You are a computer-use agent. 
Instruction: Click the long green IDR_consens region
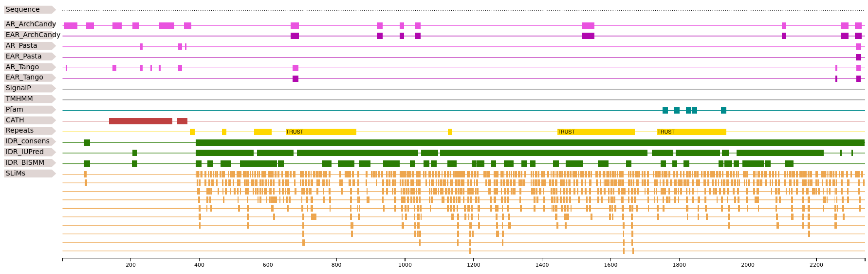click(530, 142)
